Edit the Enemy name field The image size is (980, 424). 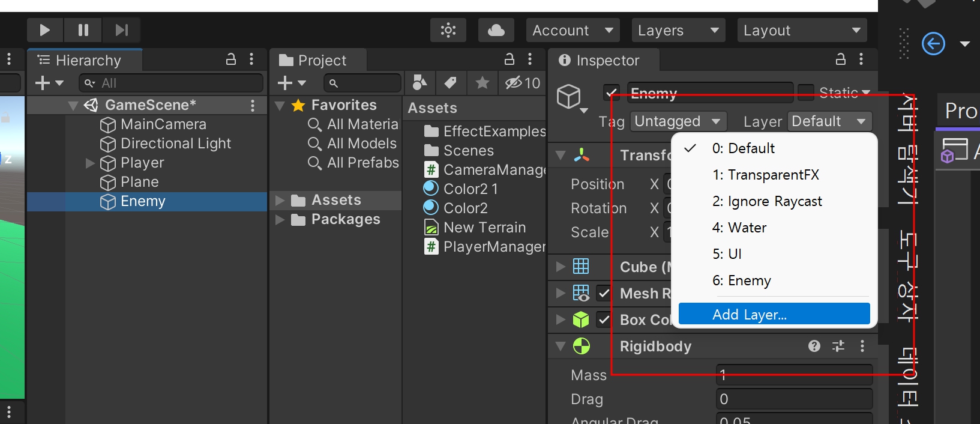[x=711, y=93]
